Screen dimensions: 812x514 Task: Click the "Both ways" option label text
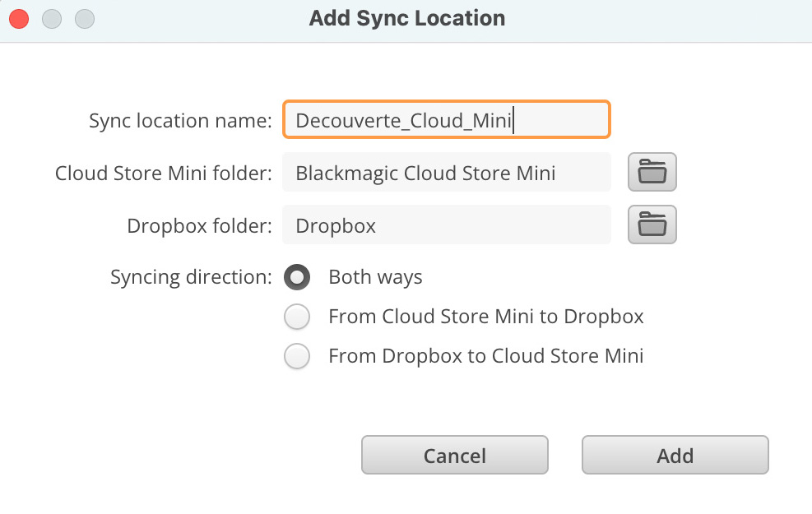coord(375,277)
